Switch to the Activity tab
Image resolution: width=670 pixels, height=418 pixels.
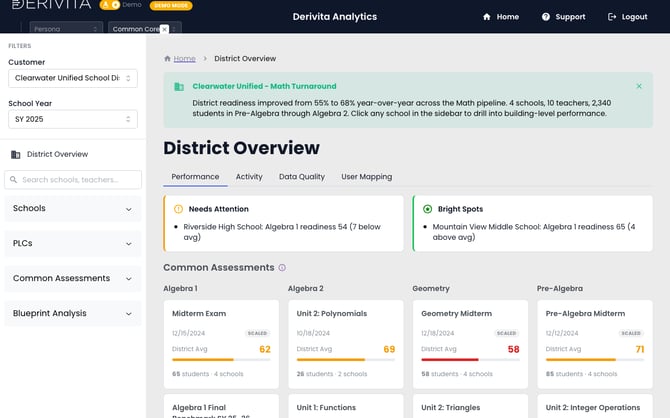pyautogui.click(x=249, y=177)
